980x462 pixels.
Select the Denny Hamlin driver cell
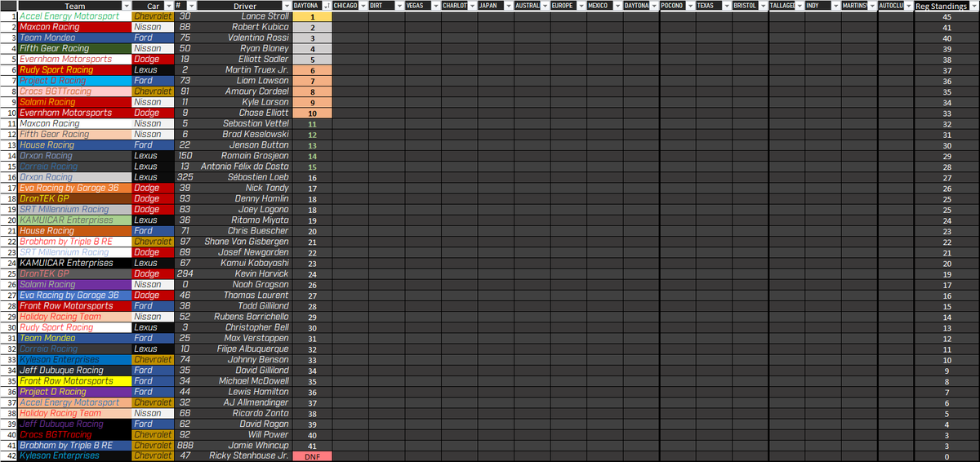tap(244, 198)
